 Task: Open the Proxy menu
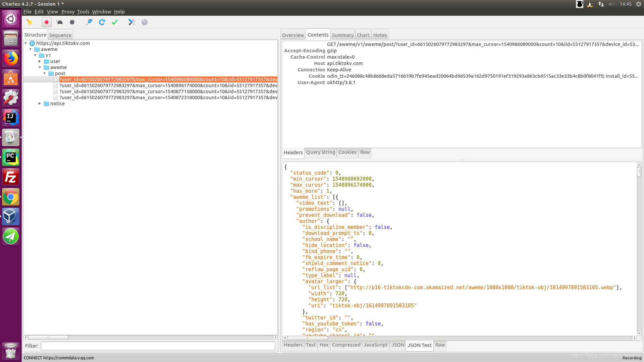68,12
